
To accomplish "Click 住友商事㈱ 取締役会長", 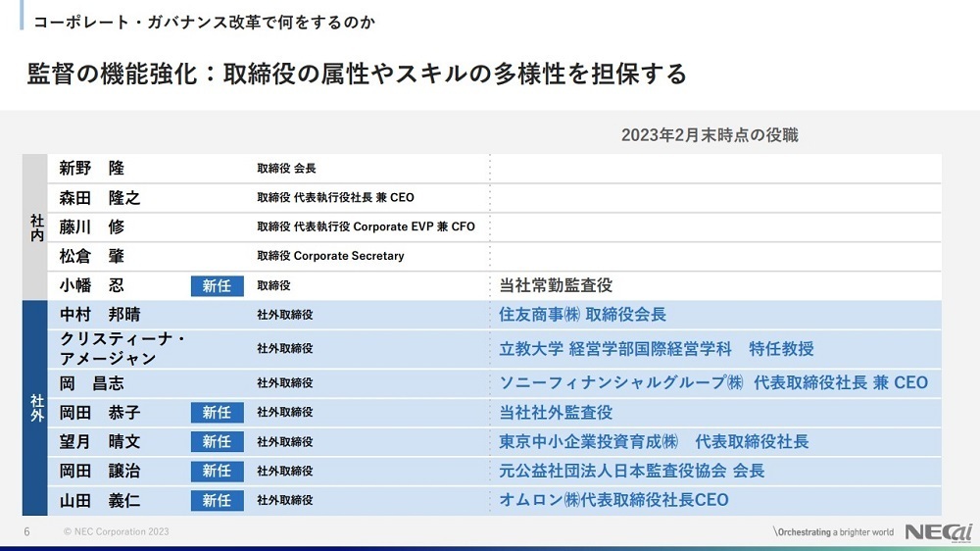I will [x=582, y=314].
